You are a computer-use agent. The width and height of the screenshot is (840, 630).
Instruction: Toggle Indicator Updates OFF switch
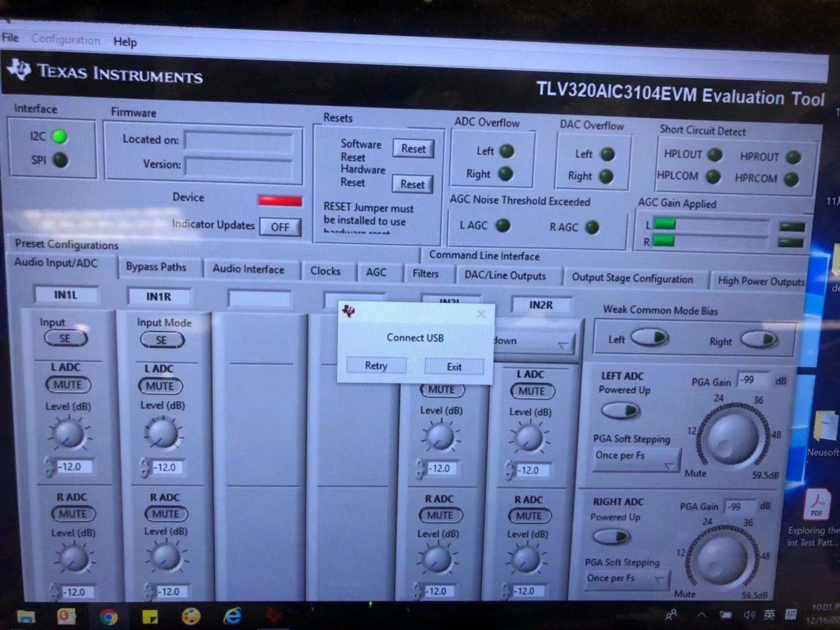[280, 227]
